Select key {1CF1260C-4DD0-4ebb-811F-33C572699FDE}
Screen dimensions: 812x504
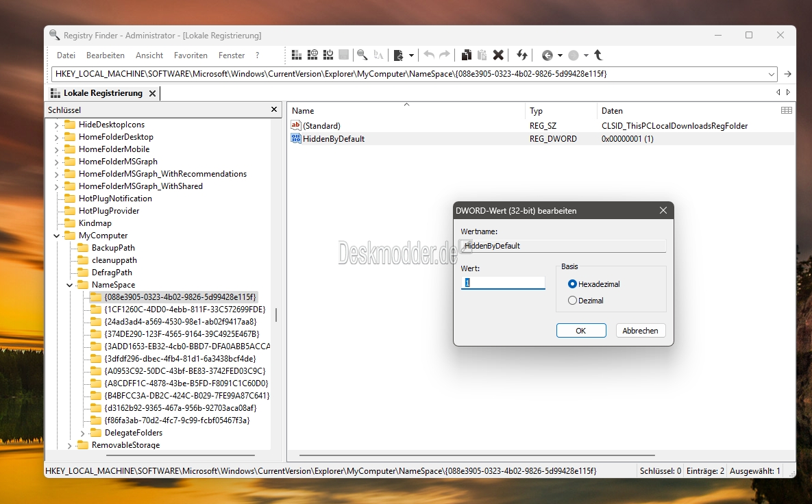[x=185, y=310]
